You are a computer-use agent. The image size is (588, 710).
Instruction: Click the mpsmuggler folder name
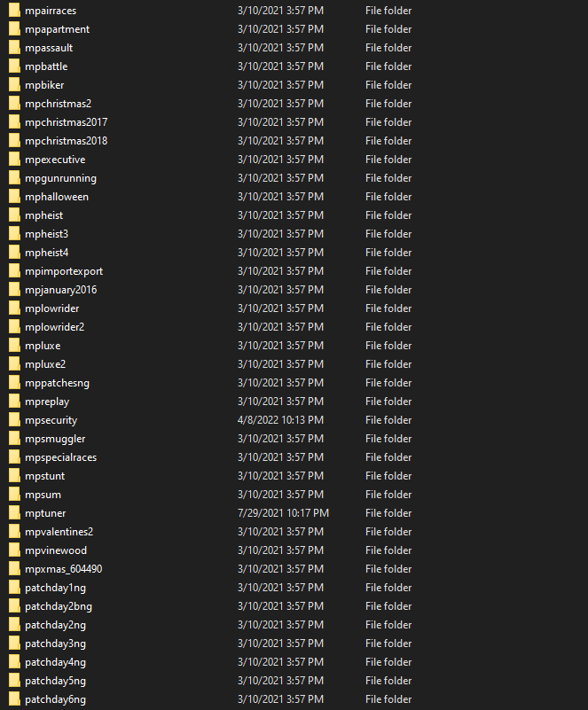point(55,439)
